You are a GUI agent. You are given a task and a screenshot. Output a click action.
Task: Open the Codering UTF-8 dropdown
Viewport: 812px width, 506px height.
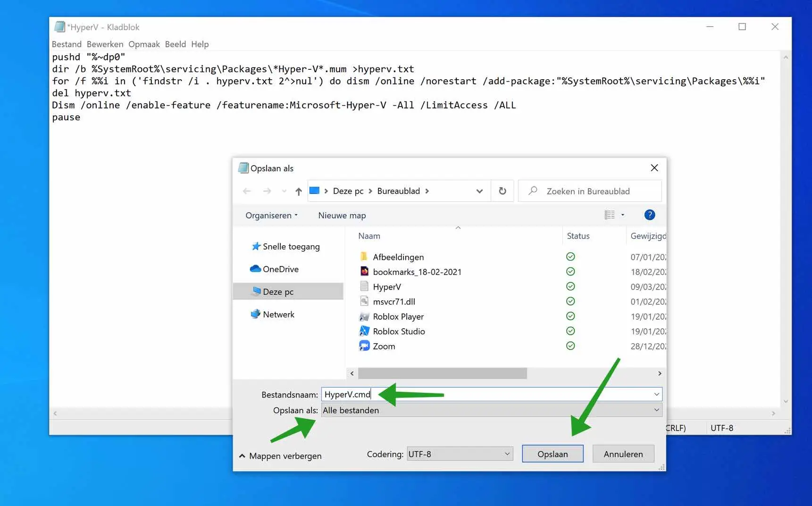pyautogui.click(x=460, y=454)
